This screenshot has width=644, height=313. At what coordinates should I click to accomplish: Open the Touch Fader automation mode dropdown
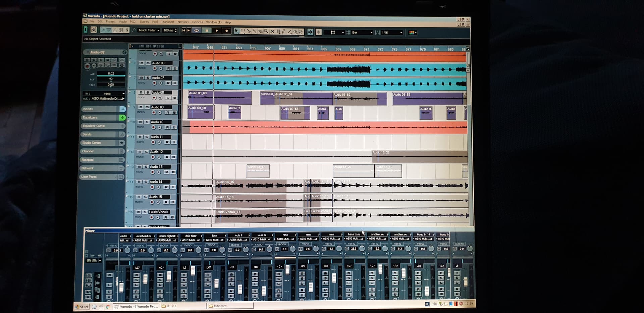tap(149, 30)
